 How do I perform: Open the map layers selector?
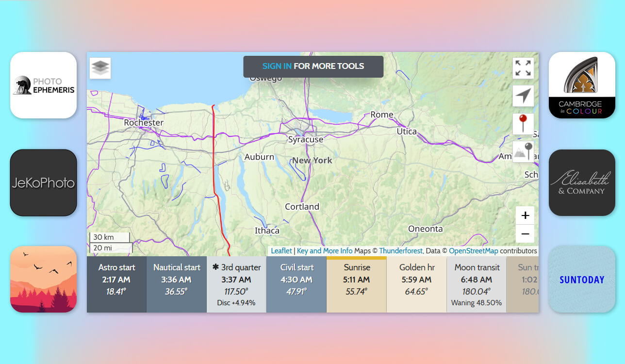pos(100,68)
